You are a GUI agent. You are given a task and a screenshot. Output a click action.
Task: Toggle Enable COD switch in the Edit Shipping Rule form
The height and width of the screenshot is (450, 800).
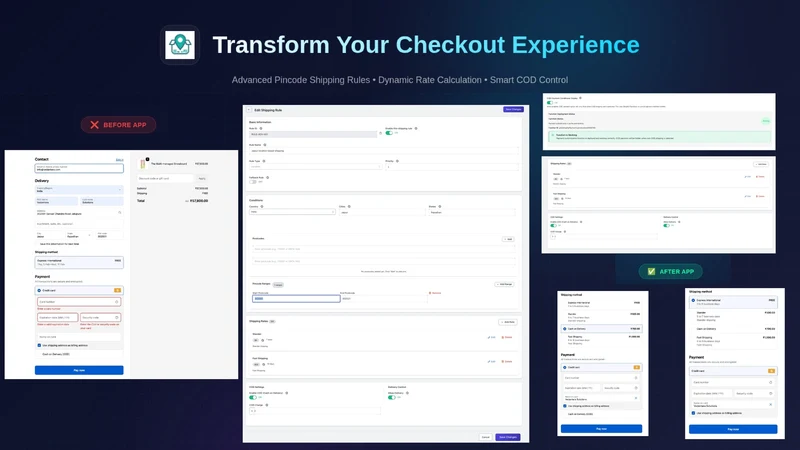click(253, 397)
